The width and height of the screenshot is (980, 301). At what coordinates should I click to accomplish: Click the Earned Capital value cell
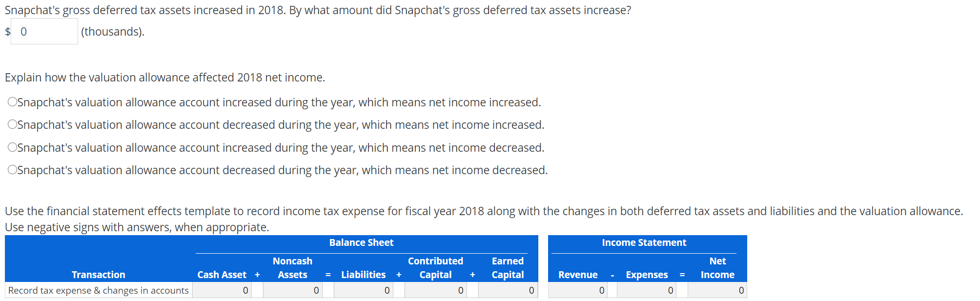click(x=508, y=290)
